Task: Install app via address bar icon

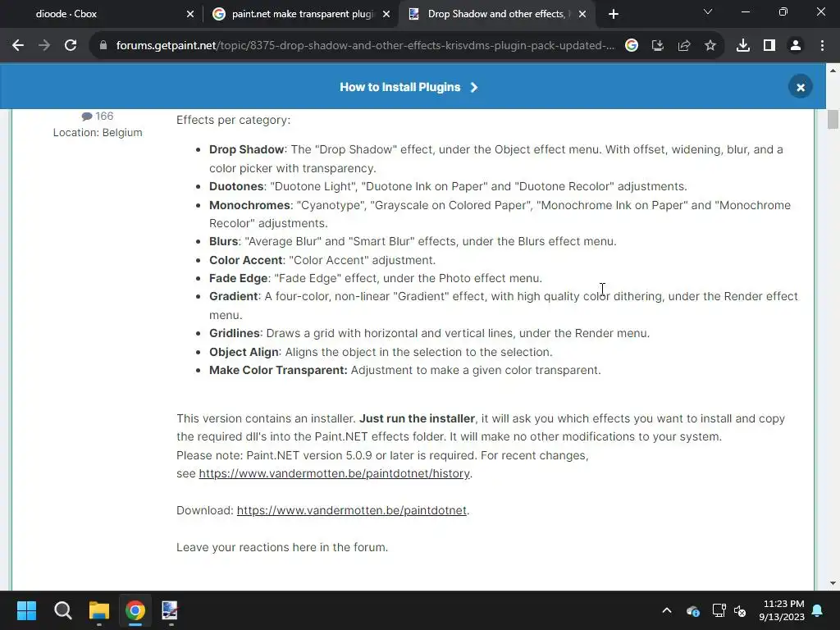Action: 658,46
